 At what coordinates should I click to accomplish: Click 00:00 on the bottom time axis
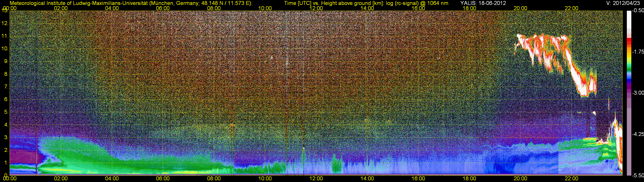click(x=10, y=179)
